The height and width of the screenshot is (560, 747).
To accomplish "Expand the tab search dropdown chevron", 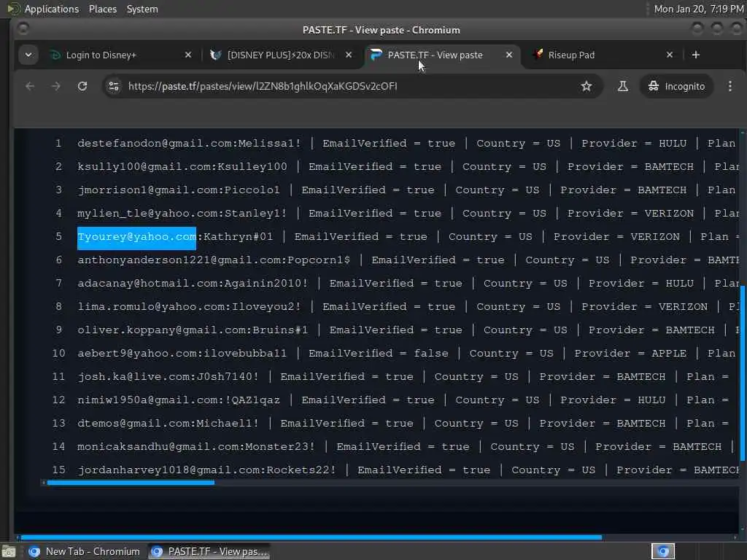I will pyautogui.click(x=28, y=55).
